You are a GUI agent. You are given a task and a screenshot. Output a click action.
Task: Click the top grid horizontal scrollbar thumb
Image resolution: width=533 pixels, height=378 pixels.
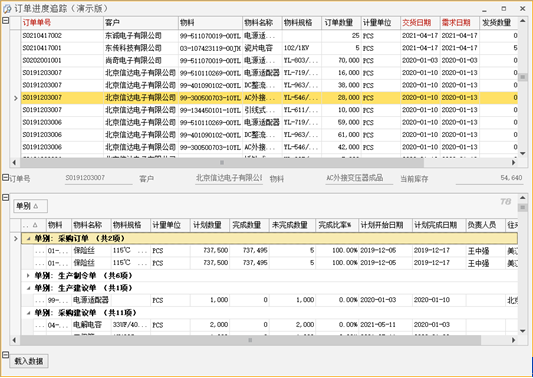(222, 163)
